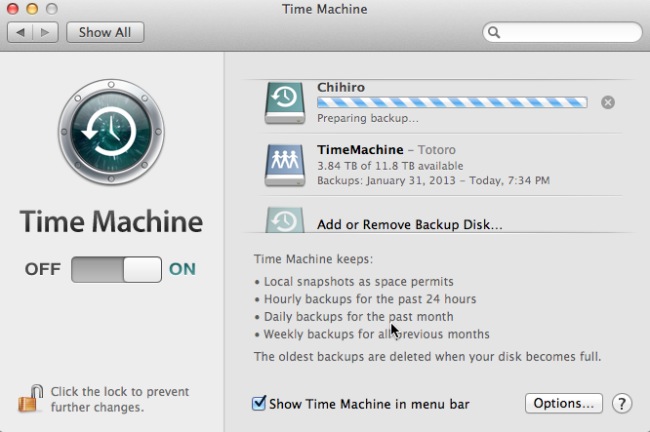Image resolution: width=650 pixels, height=432 pixels.
Task: Click the back navigation arrow
Action: pyautogui.click(x=20, y=32)
